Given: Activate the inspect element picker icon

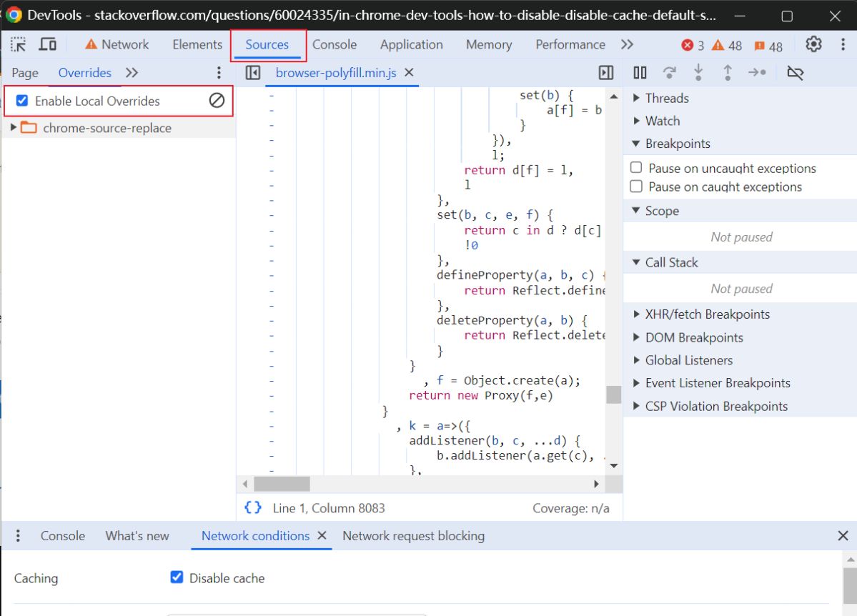Looking at the screenshot, I should pos(18,44).
